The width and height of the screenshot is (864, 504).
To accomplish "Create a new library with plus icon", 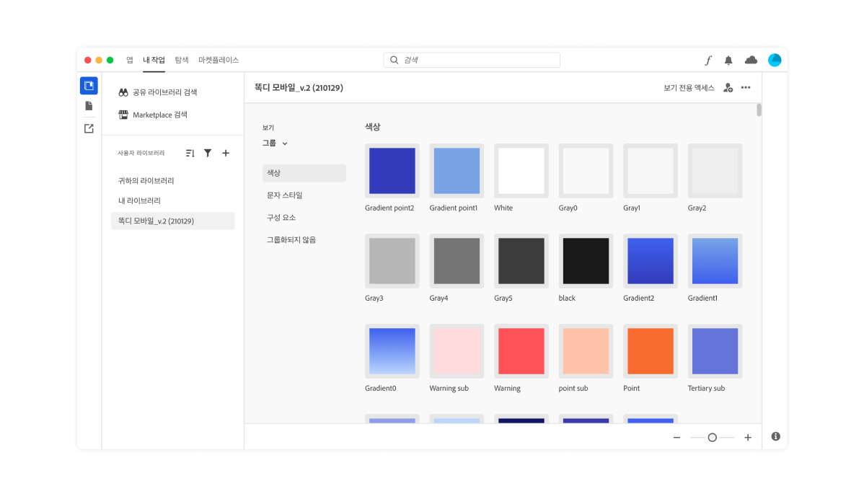I will pos(226,153).
